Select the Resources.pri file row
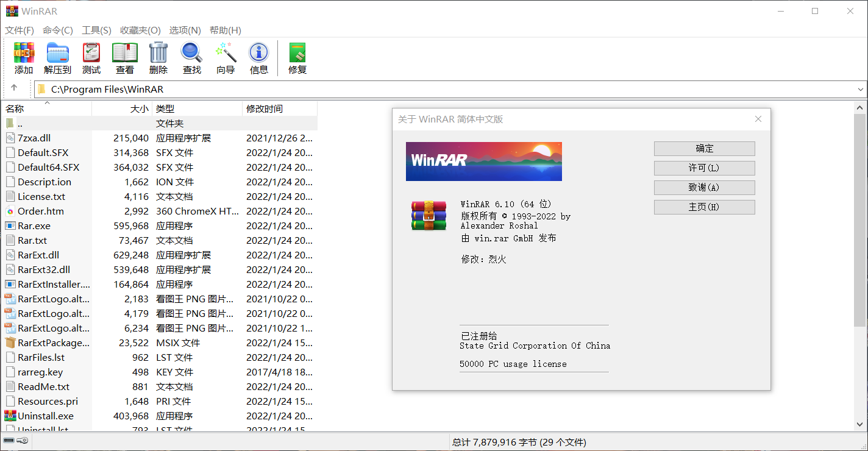Image resolution: width=868 pixels, height=451 pixels. (x=160, y=402)
